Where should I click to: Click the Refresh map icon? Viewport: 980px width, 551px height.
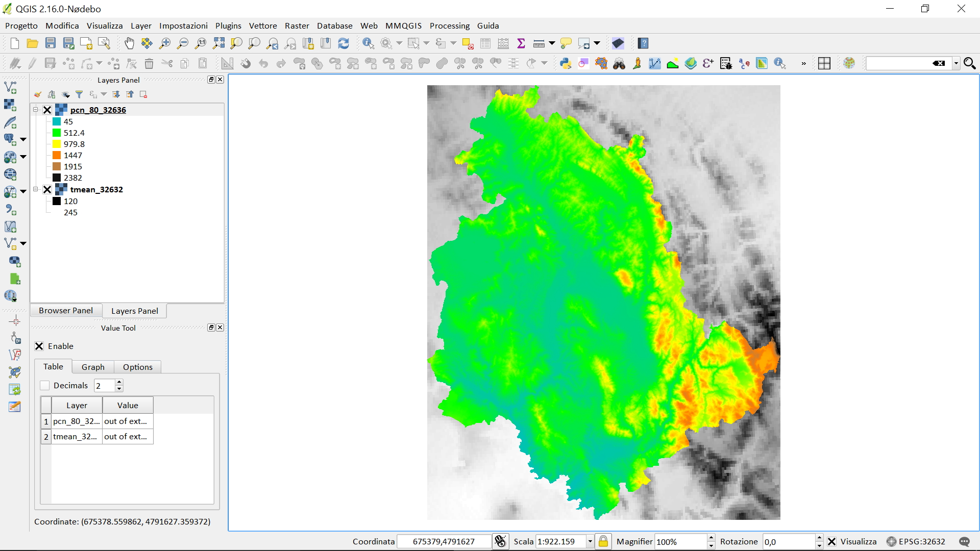point(344,43)
